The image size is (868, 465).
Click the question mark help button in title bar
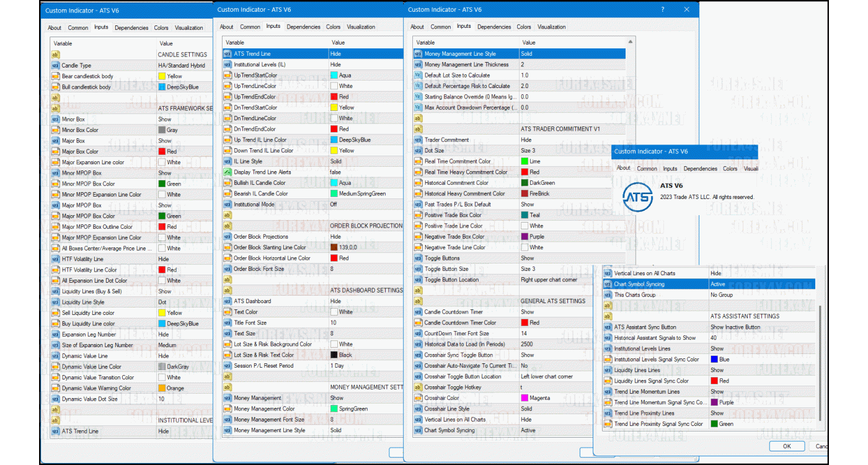tap(663, 9)
